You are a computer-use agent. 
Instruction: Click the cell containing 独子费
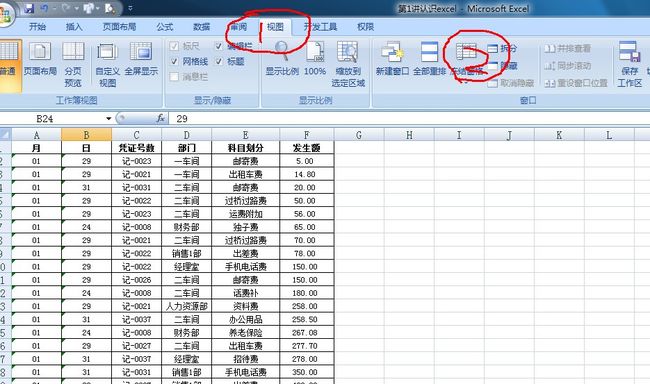click(x=245, y=227)
